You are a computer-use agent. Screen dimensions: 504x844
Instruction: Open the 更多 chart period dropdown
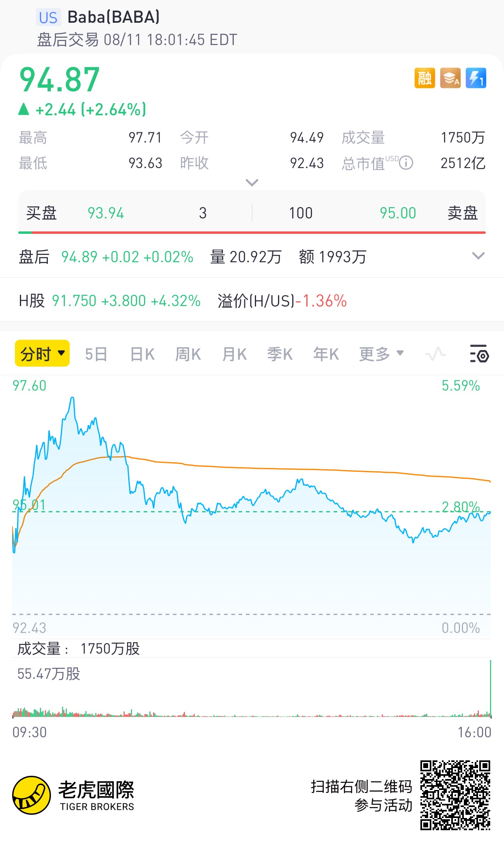(381, 354)
